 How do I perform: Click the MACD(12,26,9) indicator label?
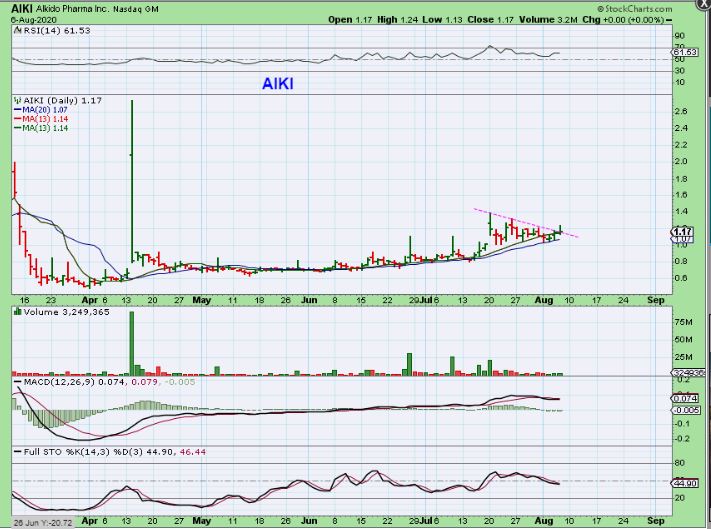tap(59, 382)
